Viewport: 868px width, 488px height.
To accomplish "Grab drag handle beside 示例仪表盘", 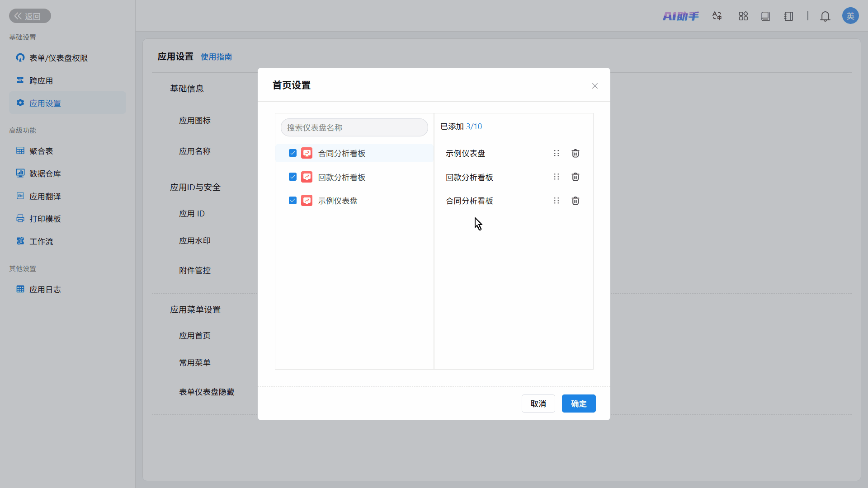I will pos(557,154).
